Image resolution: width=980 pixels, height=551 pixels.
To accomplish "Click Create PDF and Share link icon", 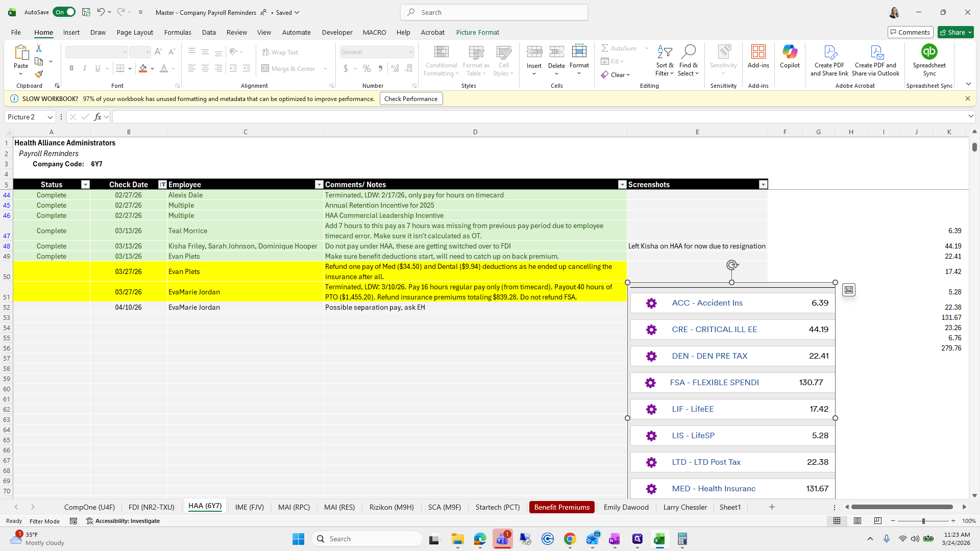I will click(829, 52).
